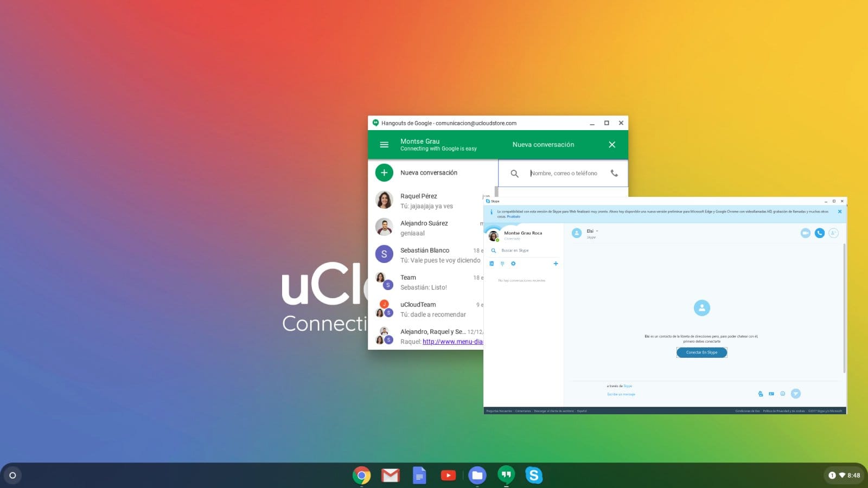The height and width of the screenshot is (488, 868).
Task: Click Alejandro Suárez's avatar
Action: tap(384, 227)
